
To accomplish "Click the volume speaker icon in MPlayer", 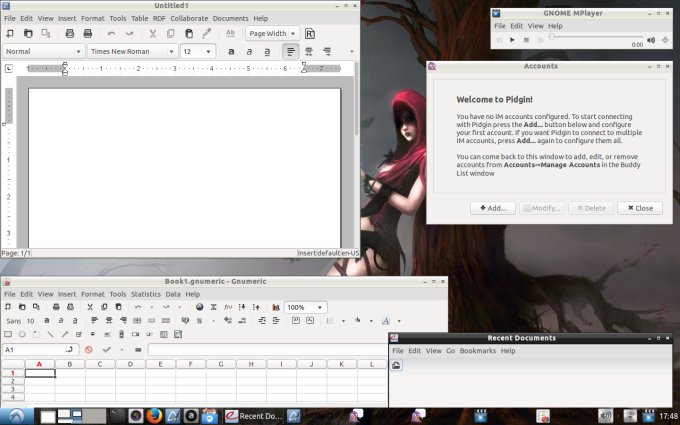I will pos(651,40).
